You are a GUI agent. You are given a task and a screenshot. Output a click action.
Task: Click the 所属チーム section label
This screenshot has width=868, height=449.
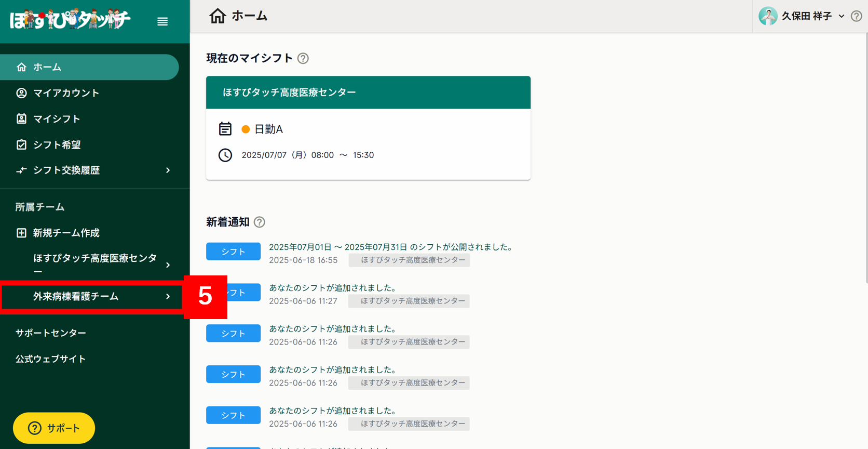tap(40, 207)
